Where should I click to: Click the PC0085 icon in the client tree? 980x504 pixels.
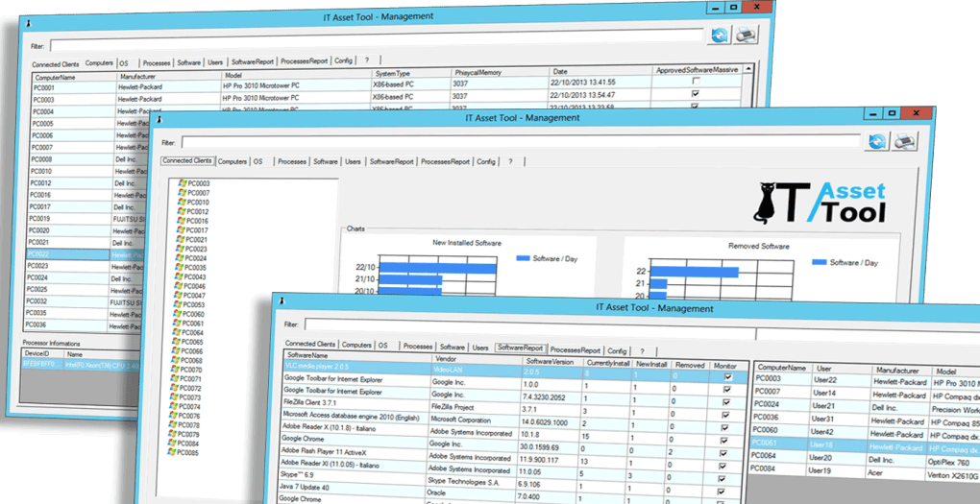pos(177,453)
